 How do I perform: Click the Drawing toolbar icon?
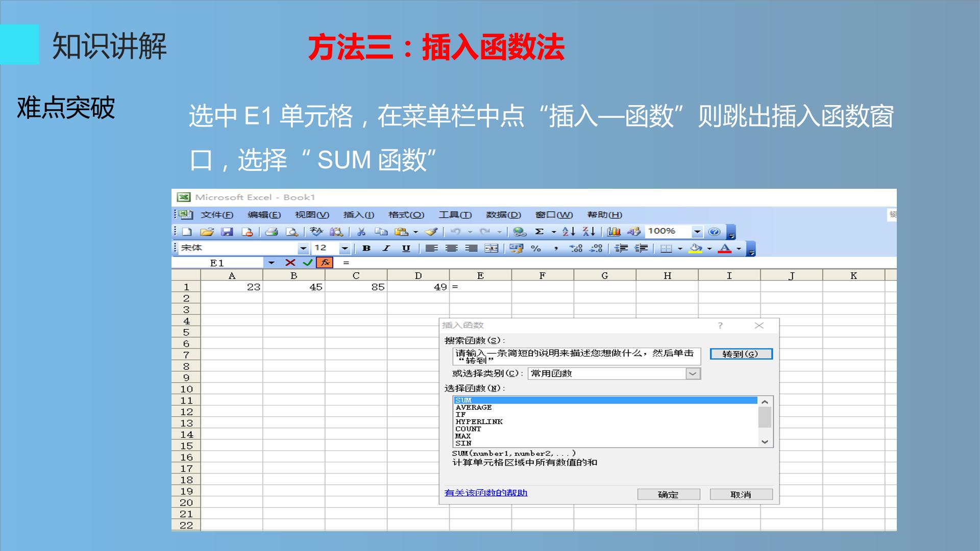pyautogui.click(x=634, y=232)
